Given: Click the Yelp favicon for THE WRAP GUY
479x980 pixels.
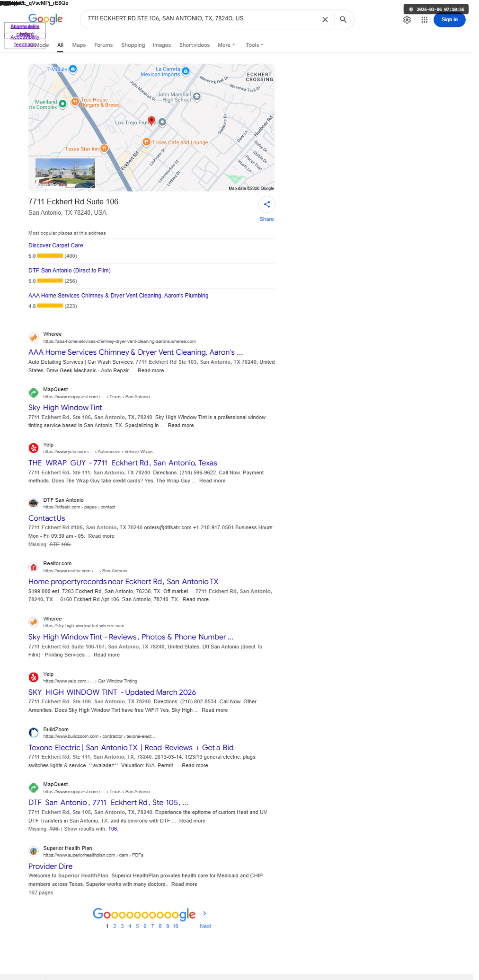Looking at the screenshot, I should pyautogui.click(x=34, y=448).
